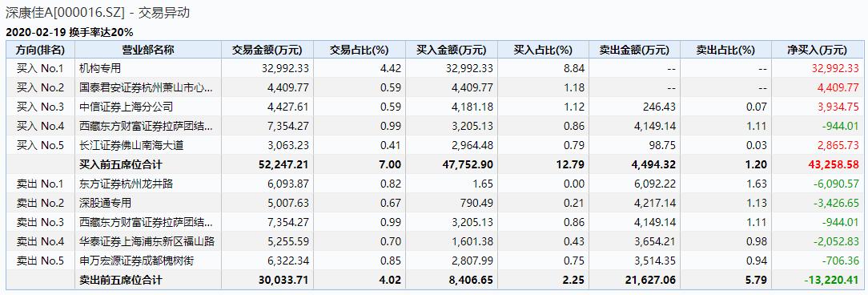The width and height of the screenshot is (868, 295).
Task: Sort by 交易金额(万元) column header
Action: tap(267, 50)
